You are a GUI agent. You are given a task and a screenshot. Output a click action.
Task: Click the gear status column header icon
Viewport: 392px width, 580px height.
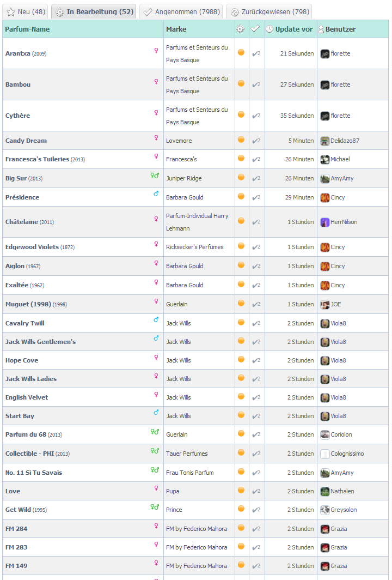pos(240,29)
